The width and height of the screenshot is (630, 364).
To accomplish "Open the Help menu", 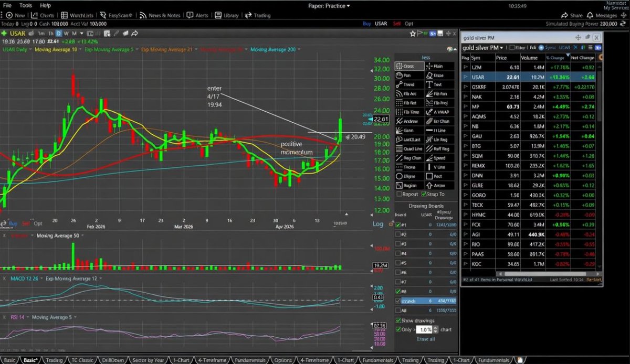I will [x=46, y=5].
